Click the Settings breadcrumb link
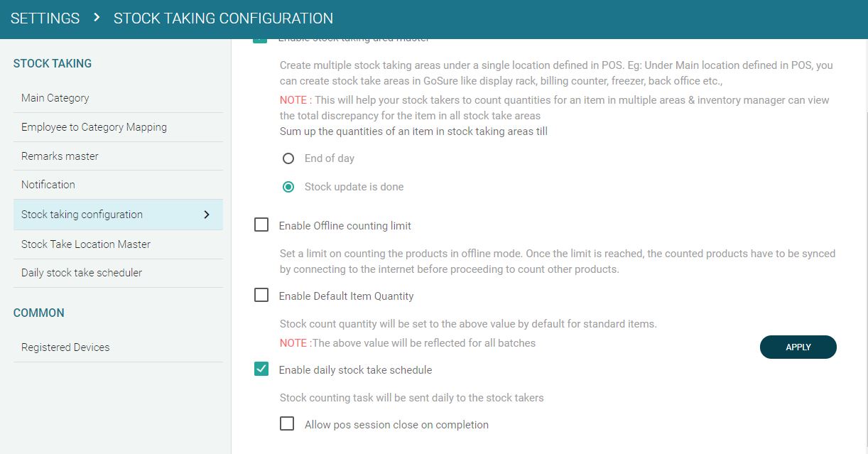 [45, 18]
